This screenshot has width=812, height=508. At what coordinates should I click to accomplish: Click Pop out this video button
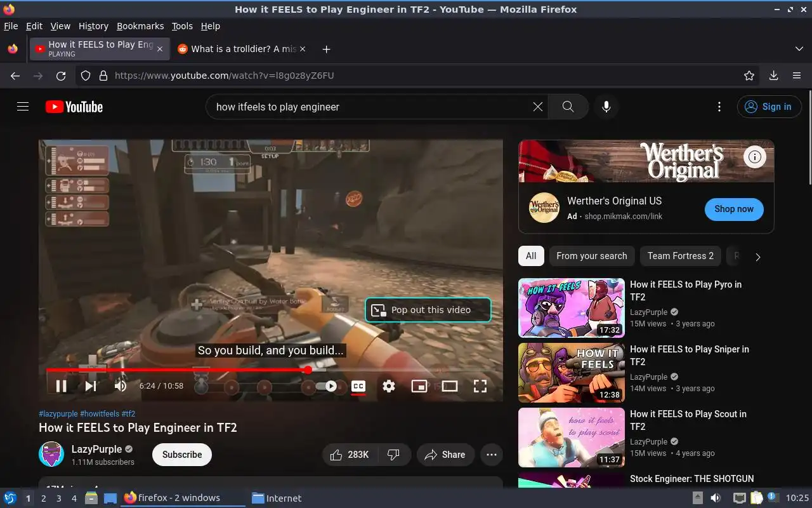pos(428,310)
